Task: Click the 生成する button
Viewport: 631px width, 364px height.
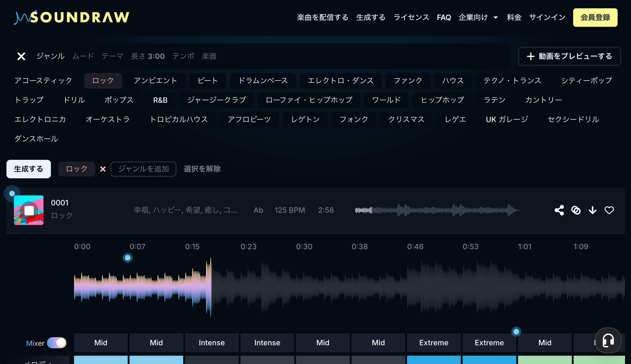Action: click(x=28, y=169)
